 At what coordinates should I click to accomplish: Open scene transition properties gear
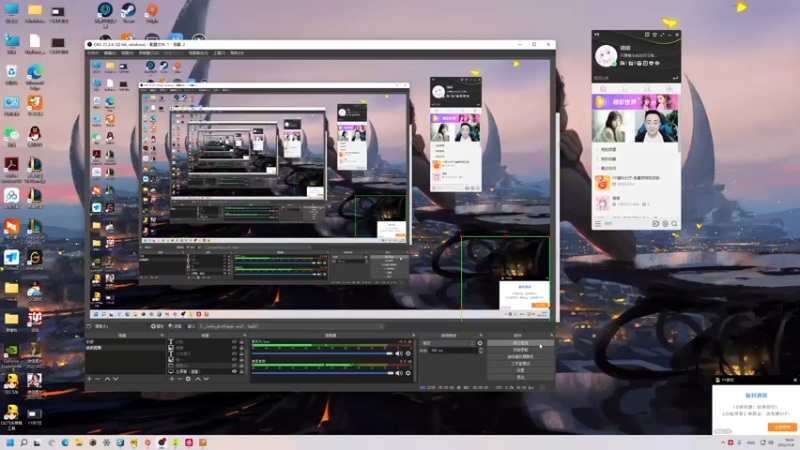point(480,343)
